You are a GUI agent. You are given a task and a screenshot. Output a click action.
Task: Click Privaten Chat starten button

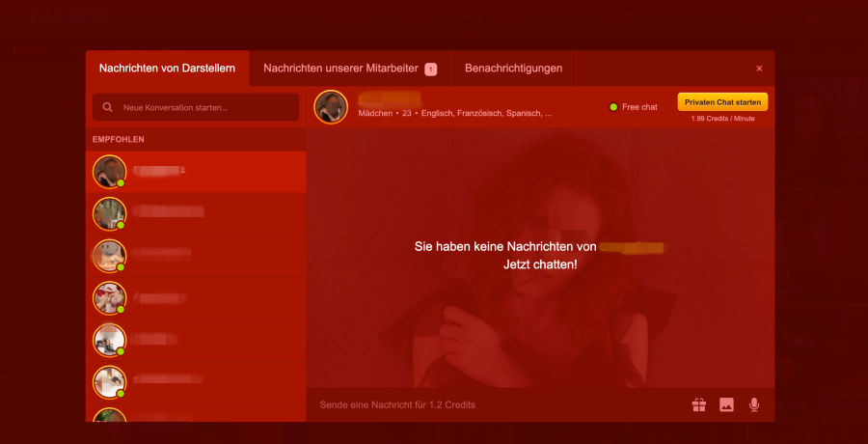pos(722,102)
